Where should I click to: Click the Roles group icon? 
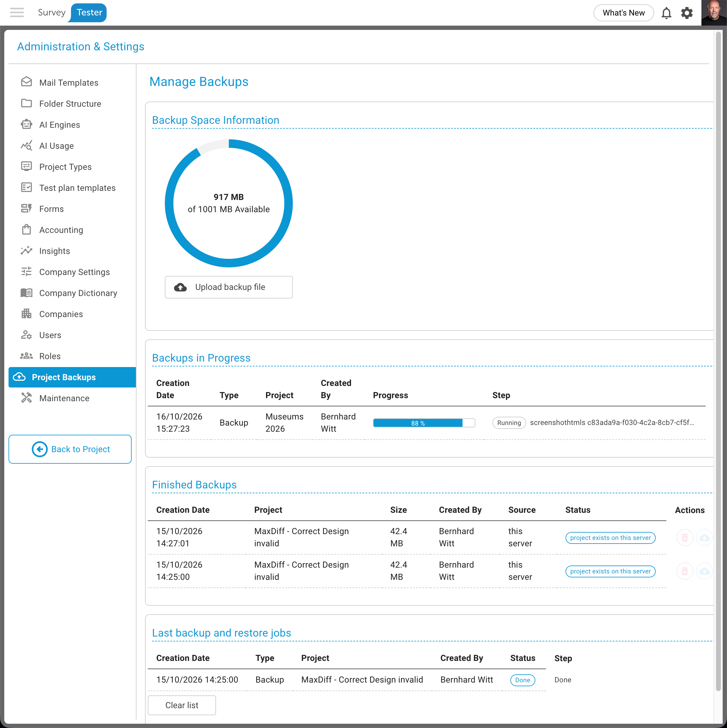tap(27, 356)
